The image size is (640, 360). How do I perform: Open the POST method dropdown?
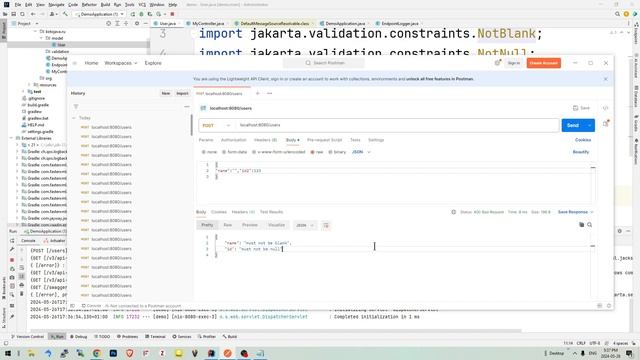(216, 125)
